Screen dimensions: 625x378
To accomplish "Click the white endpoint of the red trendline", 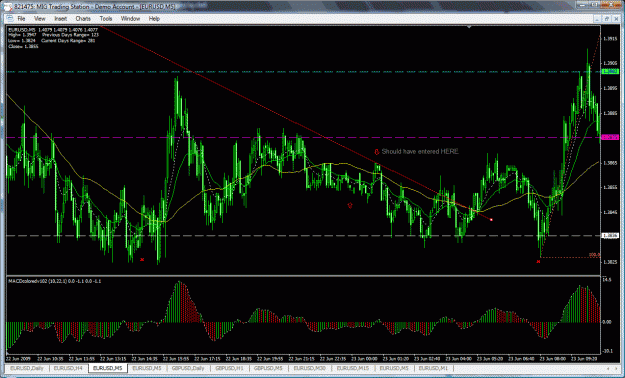I will (491, 220).
